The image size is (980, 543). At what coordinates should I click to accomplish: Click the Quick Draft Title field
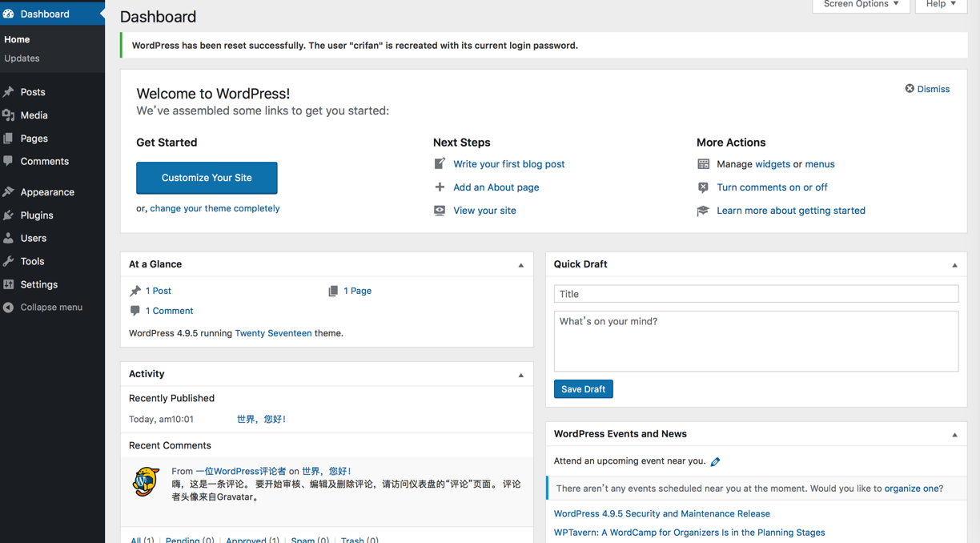tap(756, 294)
